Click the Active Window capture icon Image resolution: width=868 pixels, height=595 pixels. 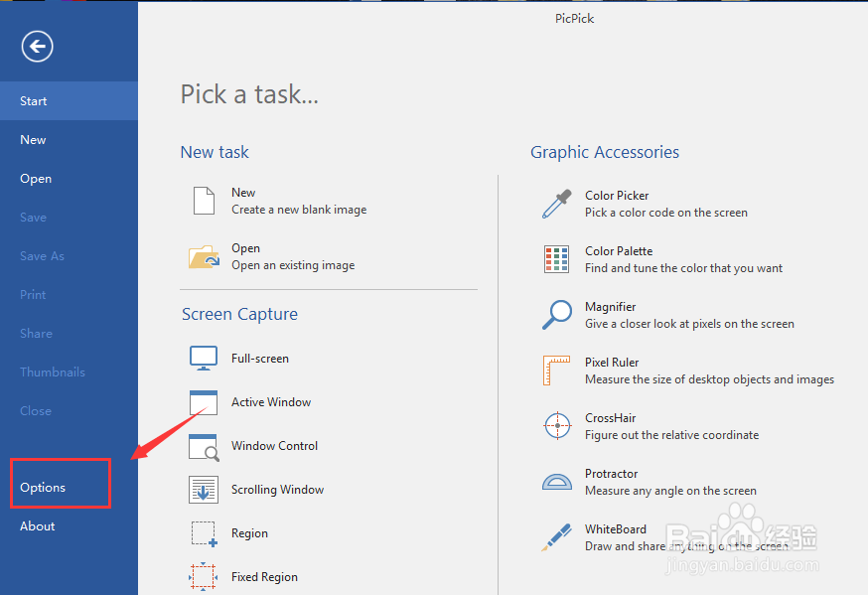pos(204,402)
